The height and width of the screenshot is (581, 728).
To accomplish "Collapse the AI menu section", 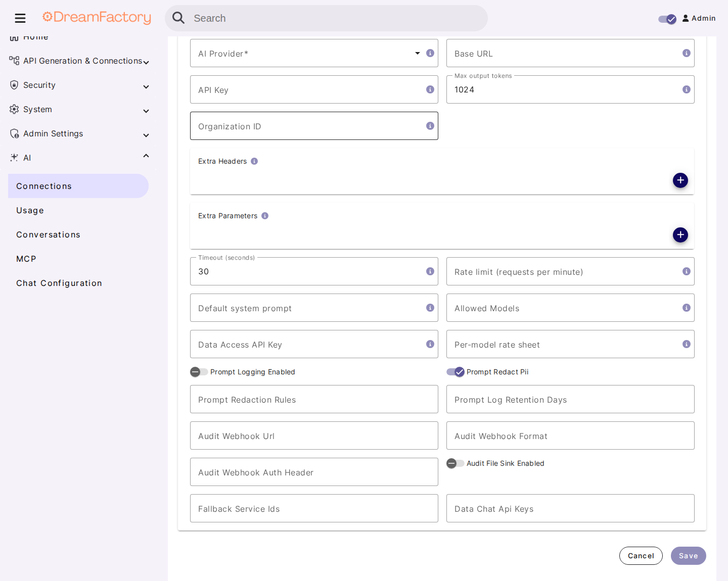I will (x=146, y=156).
